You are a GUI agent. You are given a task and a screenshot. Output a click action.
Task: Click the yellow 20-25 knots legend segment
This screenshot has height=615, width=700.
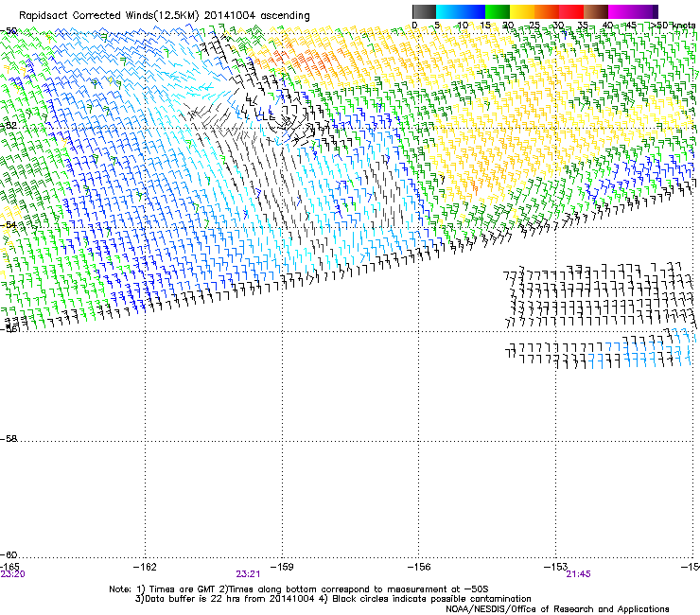click(x=522, y=11)
